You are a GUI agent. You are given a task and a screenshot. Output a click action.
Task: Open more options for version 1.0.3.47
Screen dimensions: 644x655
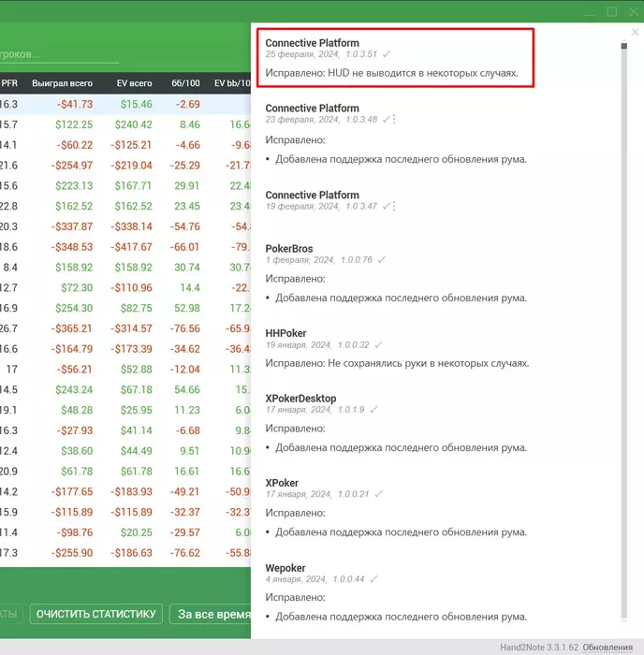pos(394,207)
